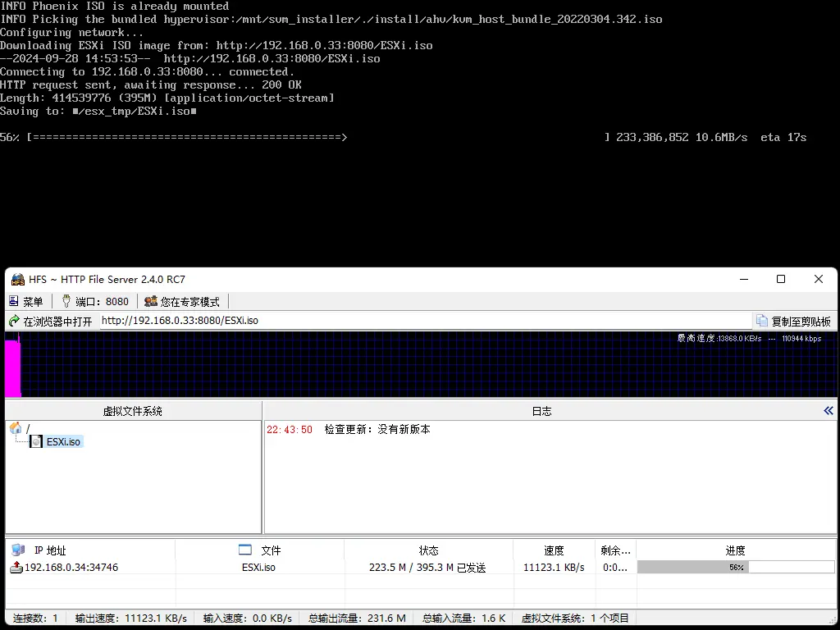
Task: Click the 虚拟文件系统 panel header
Action: [x=133, y=411]
